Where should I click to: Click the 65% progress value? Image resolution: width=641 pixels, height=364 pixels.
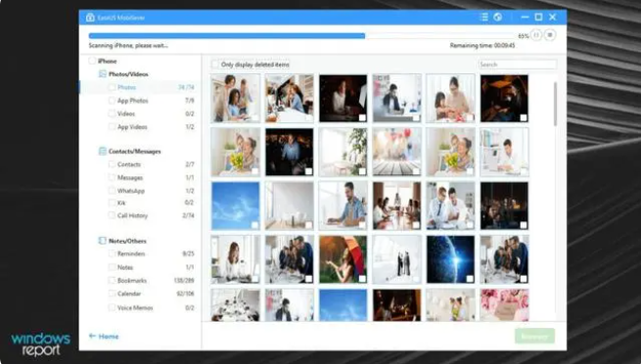click(524, 36)
